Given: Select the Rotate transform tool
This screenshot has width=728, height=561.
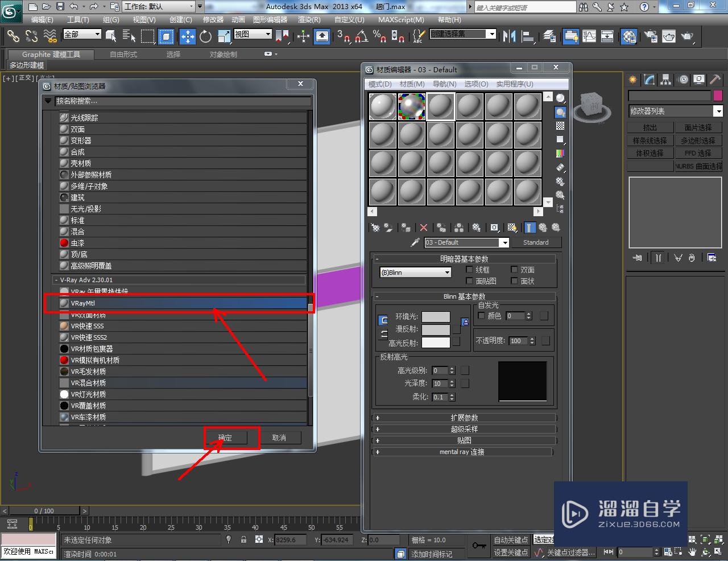Looking at the screenshot, I should [x=206, y=36].
